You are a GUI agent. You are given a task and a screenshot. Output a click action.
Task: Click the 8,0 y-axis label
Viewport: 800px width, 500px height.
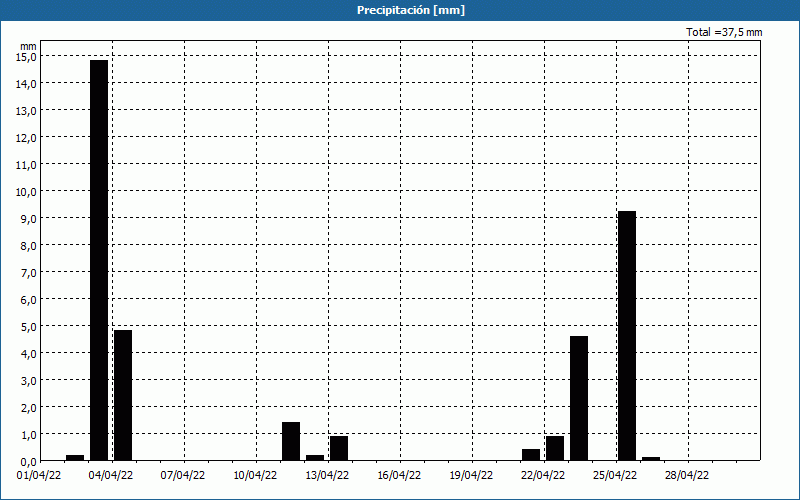[28, 246]
